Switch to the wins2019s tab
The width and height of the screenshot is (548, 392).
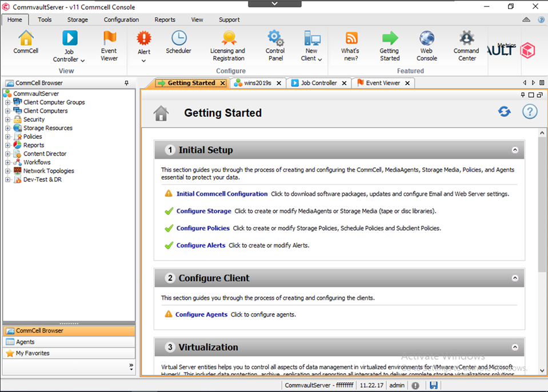[258, 83]
